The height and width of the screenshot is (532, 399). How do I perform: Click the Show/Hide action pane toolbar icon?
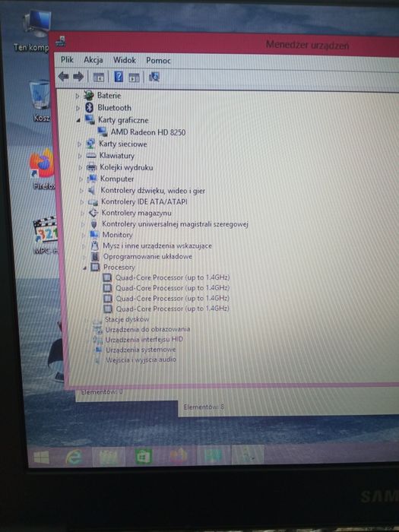click(134, 78)
